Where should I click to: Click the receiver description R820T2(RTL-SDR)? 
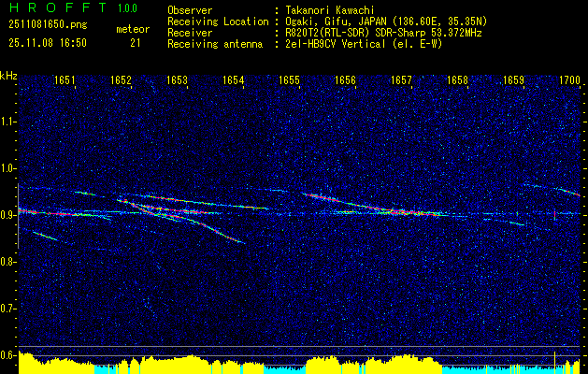(x=330, y=33)
